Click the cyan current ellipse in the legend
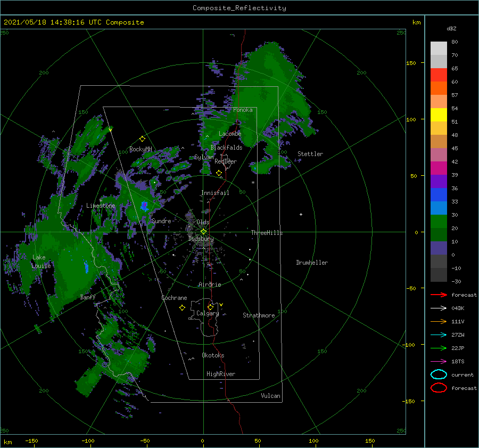The height and width of the screenshot is (448, 479). pyautogui.click(x=439, y=374)
